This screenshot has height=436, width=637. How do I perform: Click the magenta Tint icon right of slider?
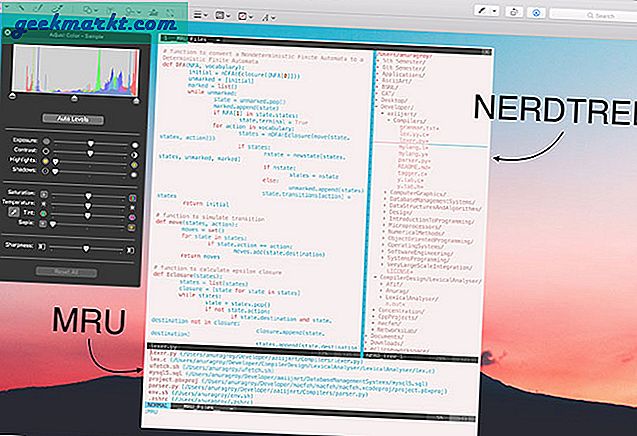coord(132,217)
